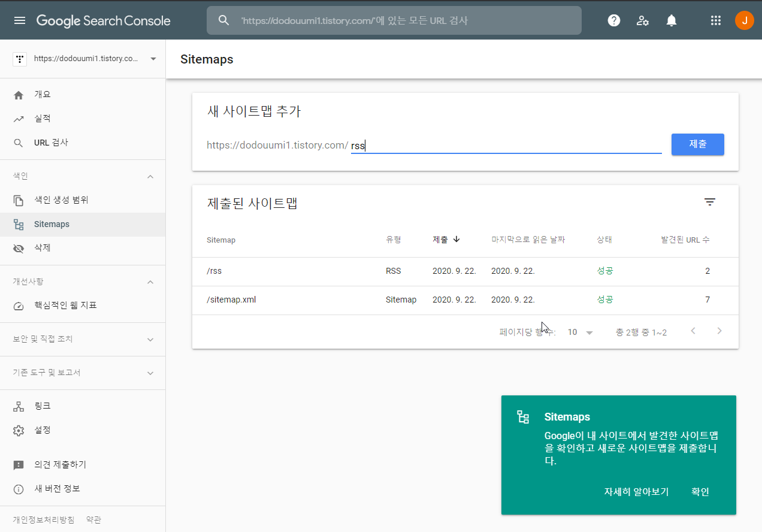
Task: Click the feedback icon beside 의견 제출하기
Action: (x=19, y=464)
